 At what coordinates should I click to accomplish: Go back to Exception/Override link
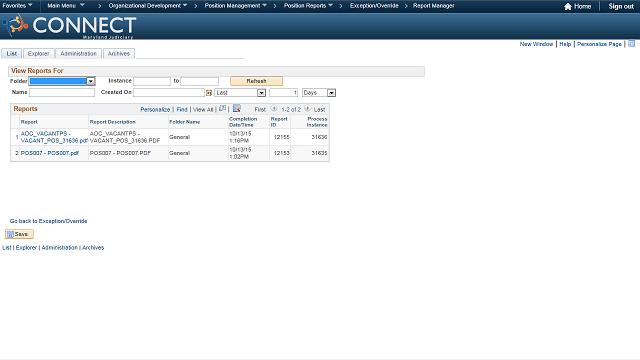click(x=48, y=221)
